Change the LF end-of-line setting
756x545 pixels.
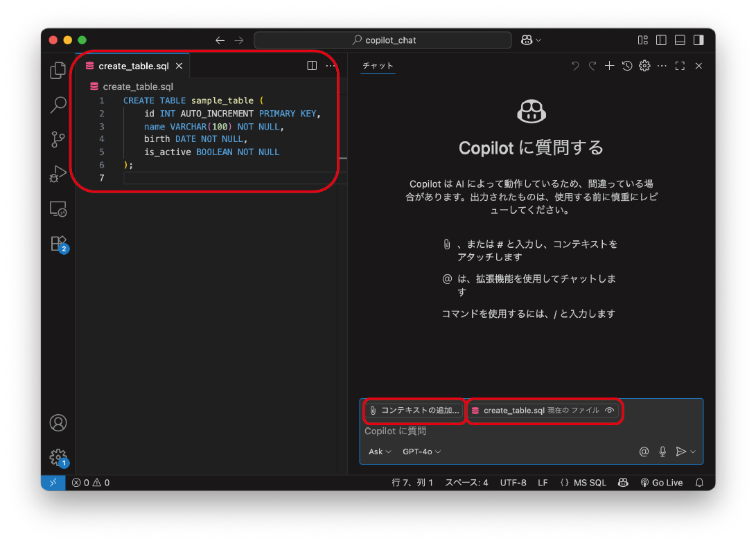coord(543,483)
